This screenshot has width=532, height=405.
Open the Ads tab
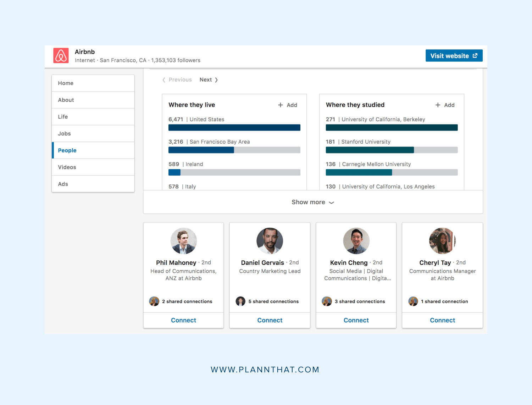[93, 184]
